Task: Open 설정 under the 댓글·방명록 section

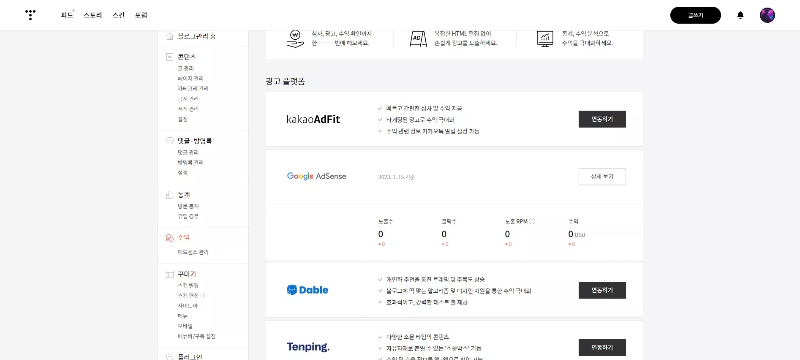Action: tap(183, 172)
